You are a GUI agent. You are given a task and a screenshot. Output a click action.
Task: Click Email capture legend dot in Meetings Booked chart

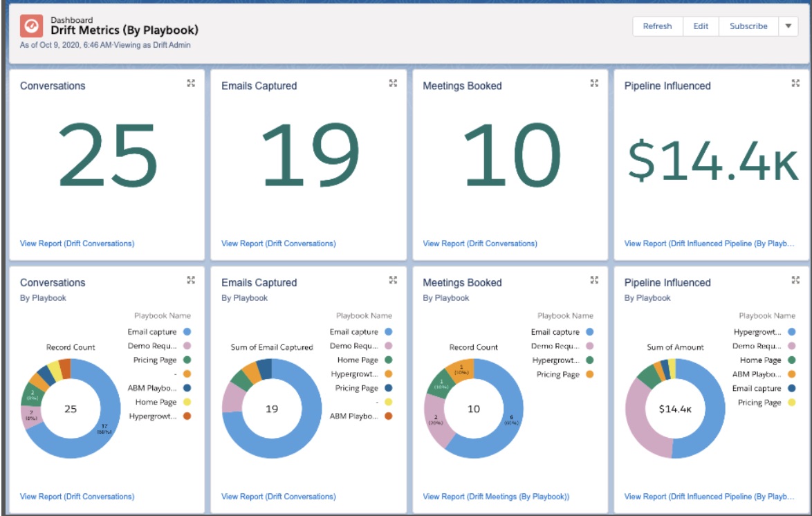pyautogui.click(x=589, y=331)
